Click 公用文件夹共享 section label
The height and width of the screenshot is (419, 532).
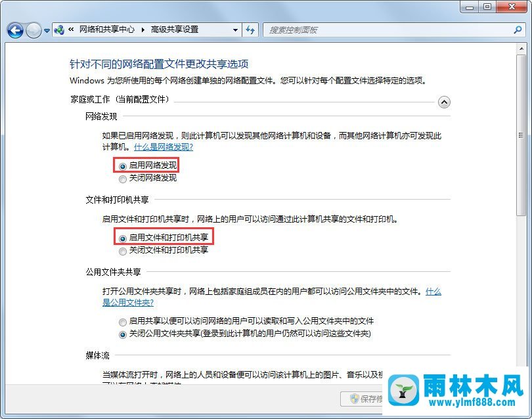[x=113, y=272]
